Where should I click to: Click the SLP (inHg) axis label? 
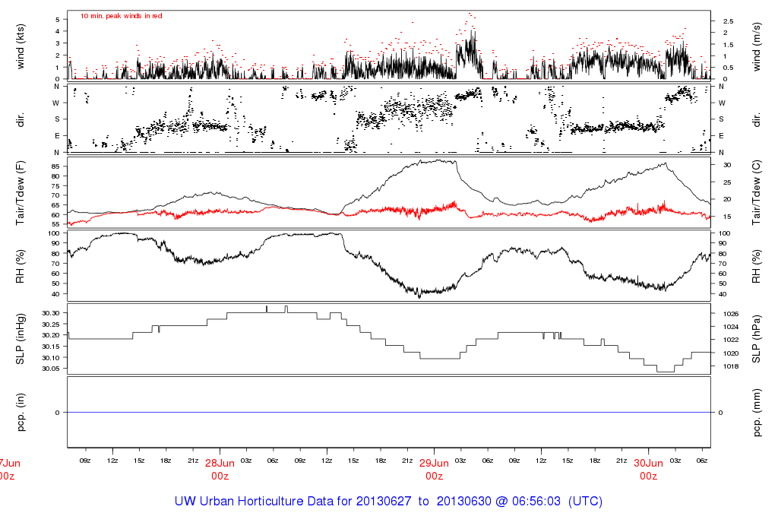tap(21, 339)
